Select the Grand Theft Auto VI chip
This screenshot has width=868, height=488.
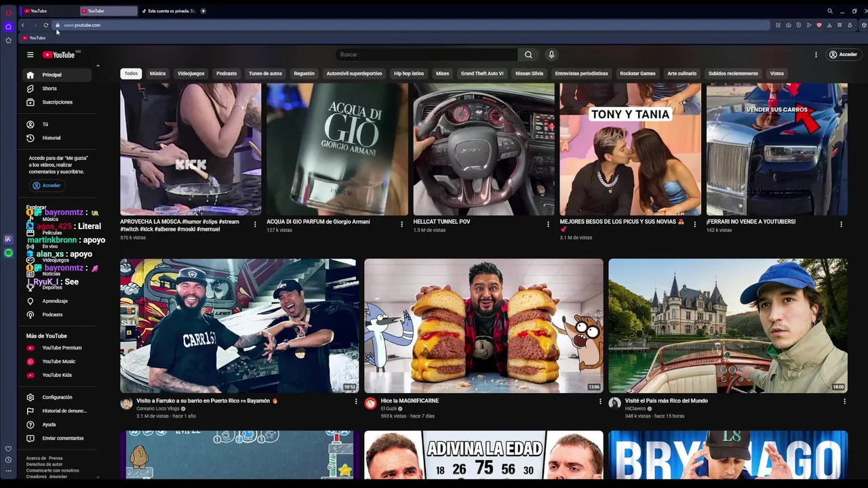tap(482, 73)
